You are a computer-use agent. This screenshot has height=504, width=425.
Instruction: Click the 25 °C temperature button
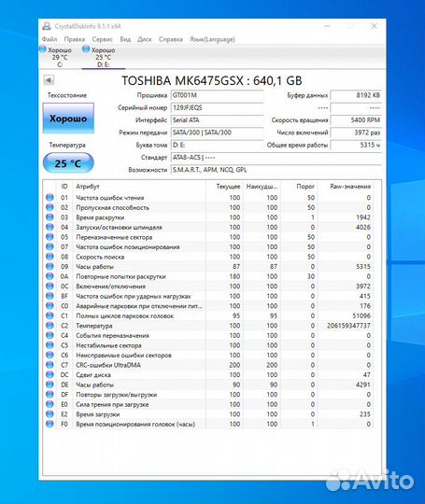point(68,163)
